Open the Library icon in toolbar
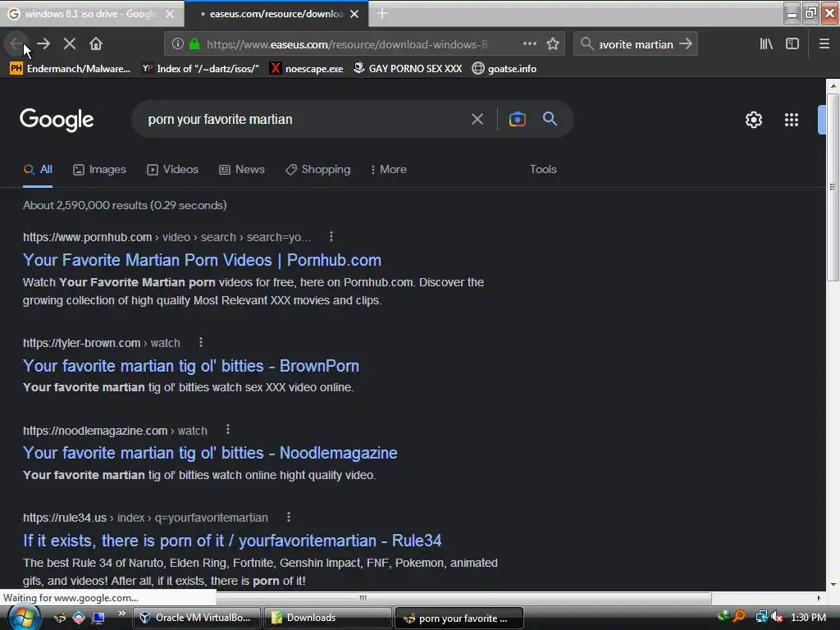Viewport: 840px width, 630px height. click(x=766, y=44)
